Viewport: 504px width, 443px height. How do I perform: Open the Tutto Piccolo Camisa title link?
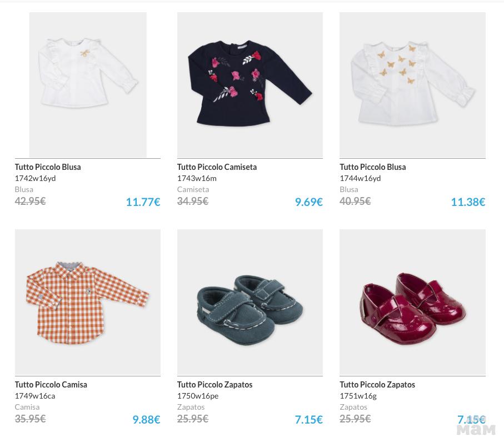tap(51, 385)
